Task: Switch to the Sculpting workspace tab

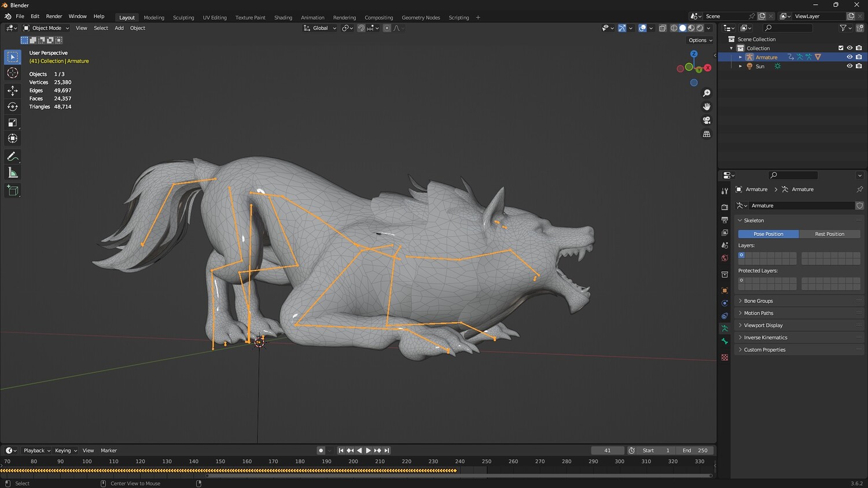Action: pyautogui.click(x=183, y=17)
